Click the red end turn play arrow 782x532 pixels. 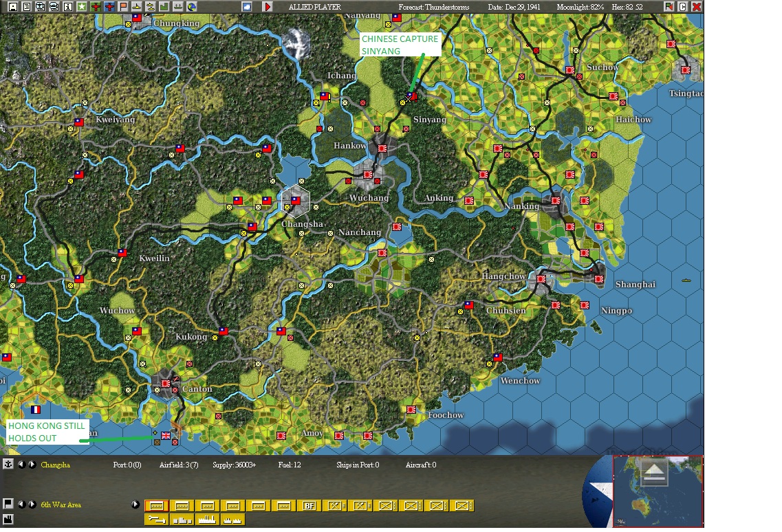click(268, 6)
